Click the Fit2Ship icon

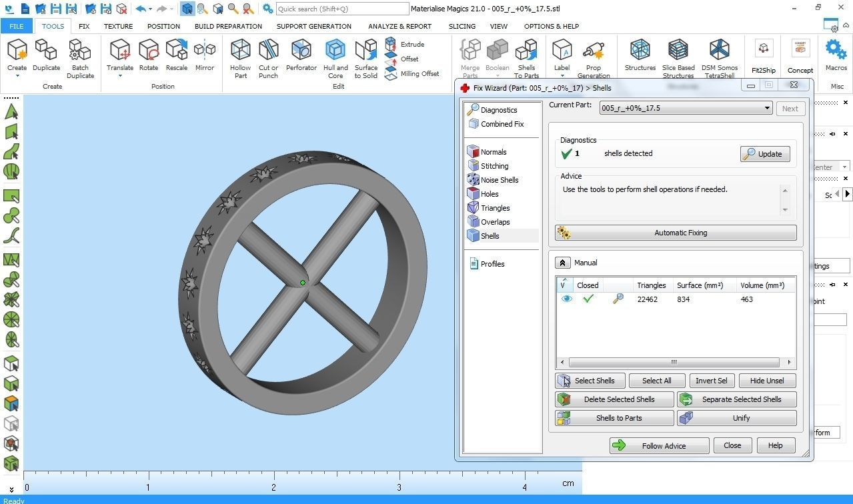coord(763,49)
